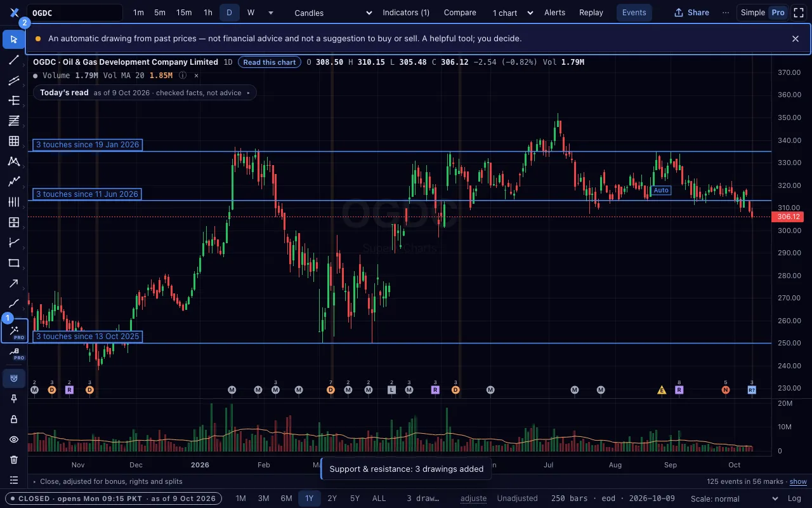Image resolution: width=812 pixels, height=508 pixels.
Task: Open the 1 chart layout dropdown
Action: (x=513, y=13)
